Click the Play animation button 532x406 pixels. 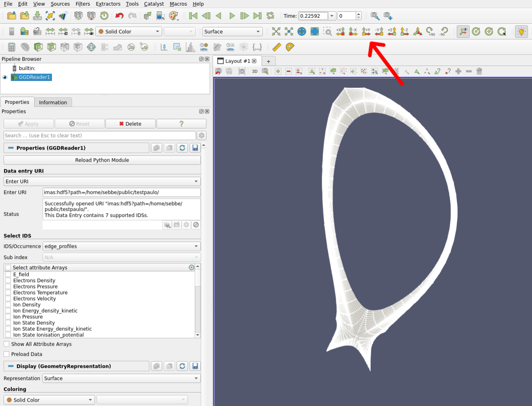232,16
